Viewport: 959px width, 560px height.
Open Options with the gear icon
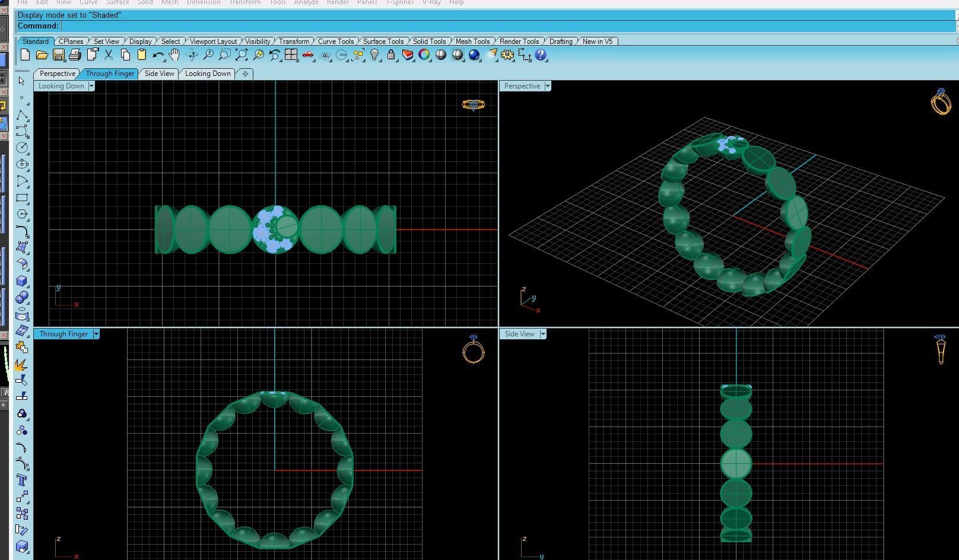(507, 55)
